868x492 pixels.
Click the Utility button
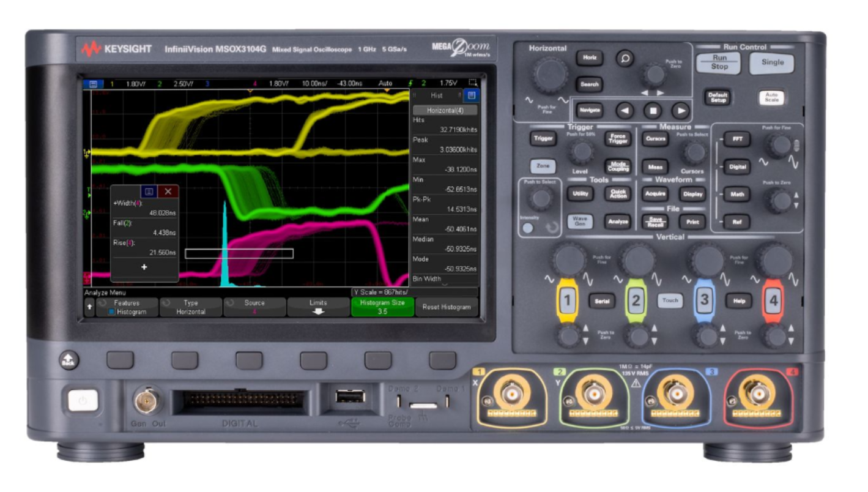[x=580, y=193]
